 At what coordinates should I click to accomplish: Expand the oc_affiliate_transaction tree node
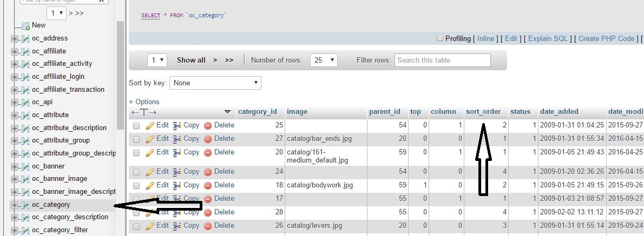point(15,90)
